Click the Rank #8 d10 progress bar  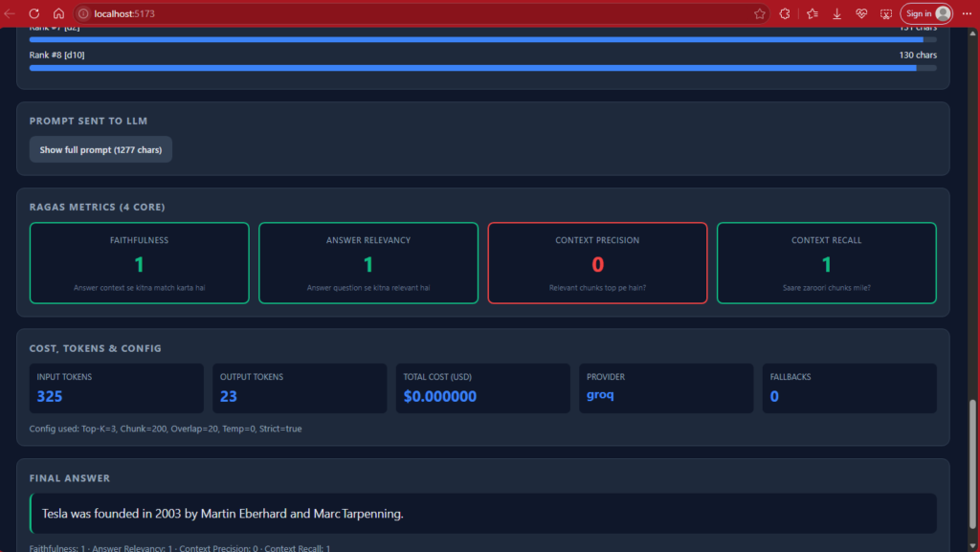coord(482,68)
